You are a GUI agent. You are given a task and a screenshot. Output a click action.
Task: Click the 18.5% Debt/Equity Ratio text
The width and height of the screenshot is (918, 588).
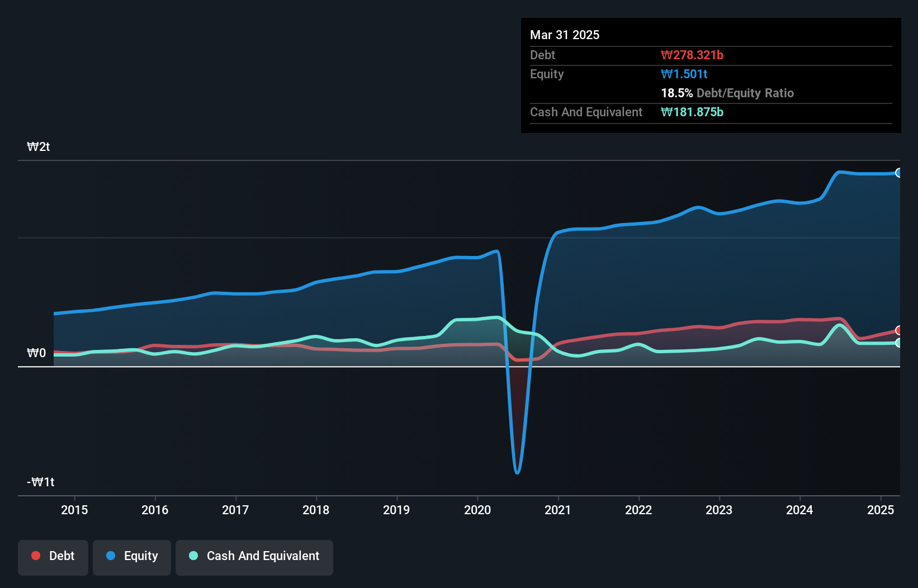pos(727,93)
